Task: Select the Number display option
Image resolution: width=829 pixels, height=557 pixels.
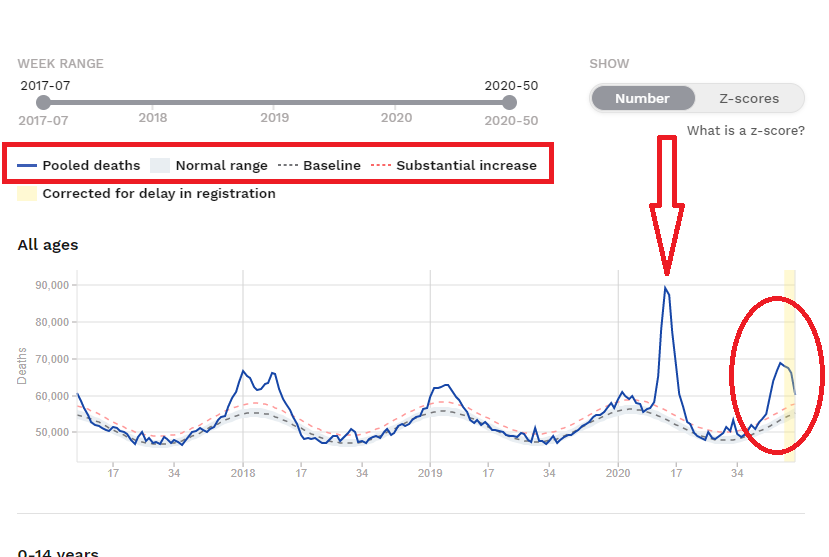Action: [642, 99]
